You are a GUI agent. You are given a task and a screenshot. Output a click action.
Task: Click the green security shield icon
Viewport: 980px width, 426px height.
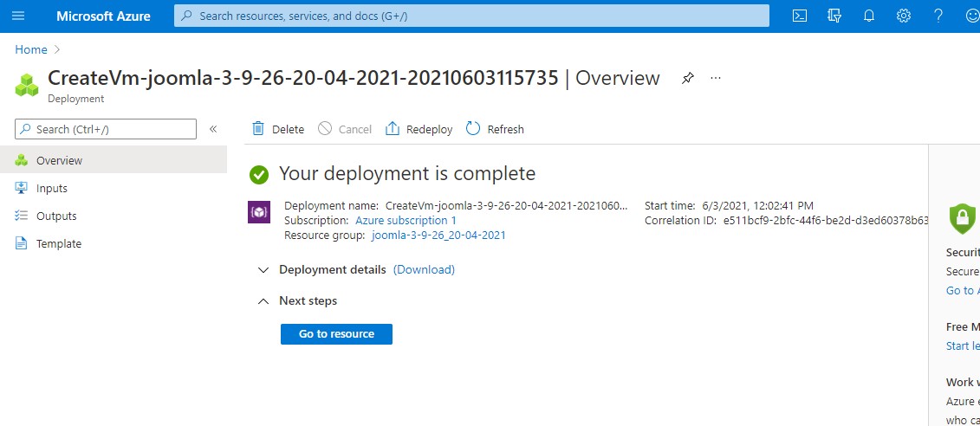(963, 217)
